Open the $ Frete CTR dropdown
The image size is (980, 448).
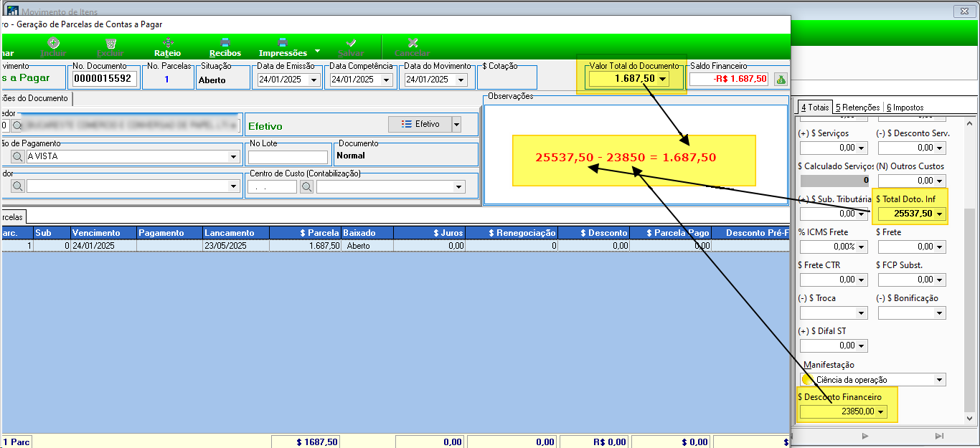point(862,280)
